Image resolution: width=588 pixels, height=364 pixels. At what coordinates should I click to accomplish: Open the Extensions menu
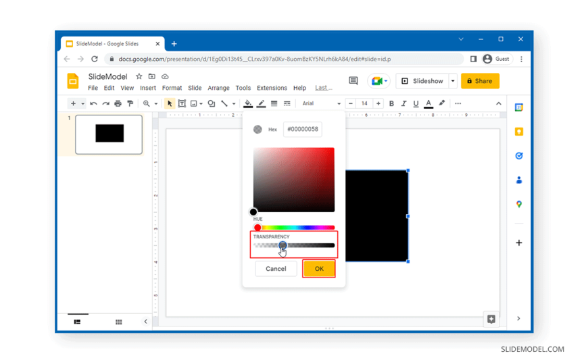(x=272, y=88)
